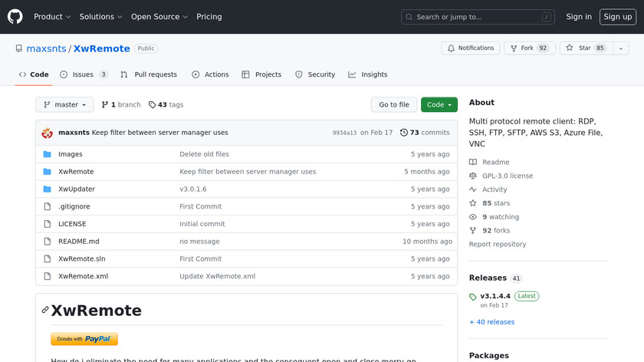Switch to the Issues tab

coord(84,74)
